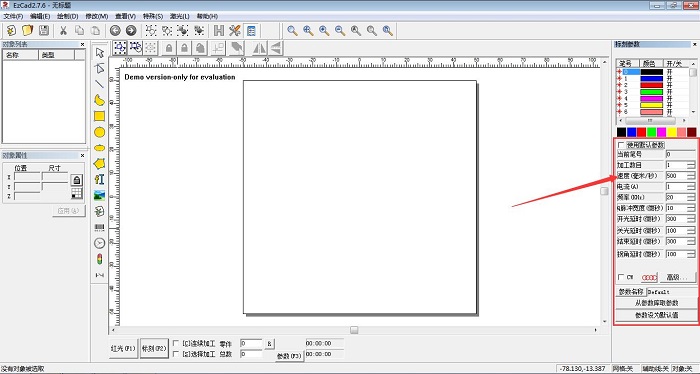Screen dimensions: 700x374
Task: Choose the polygon drawing tool
Action: pos(99,164)
